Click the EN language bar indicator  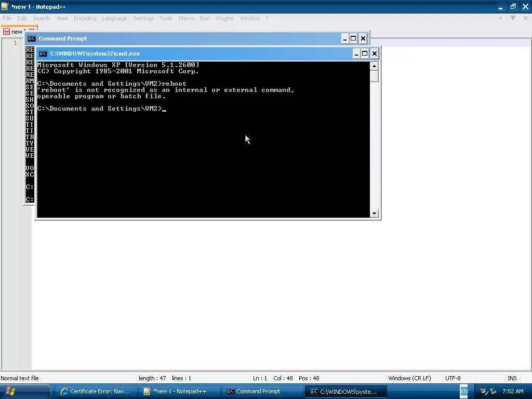(x=464, y=392)
